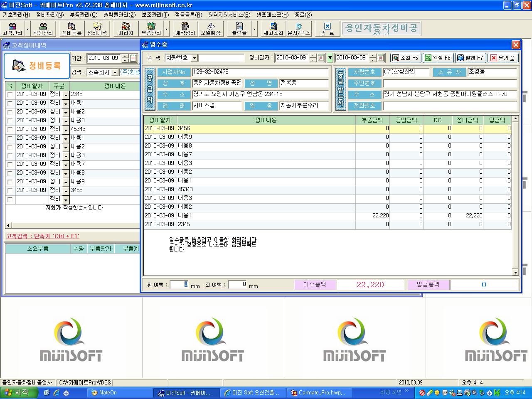Viewport: 532px width, 399px height.
Task: Open the 출력물관리(Z) menu
Action: [x=120, y=15]
